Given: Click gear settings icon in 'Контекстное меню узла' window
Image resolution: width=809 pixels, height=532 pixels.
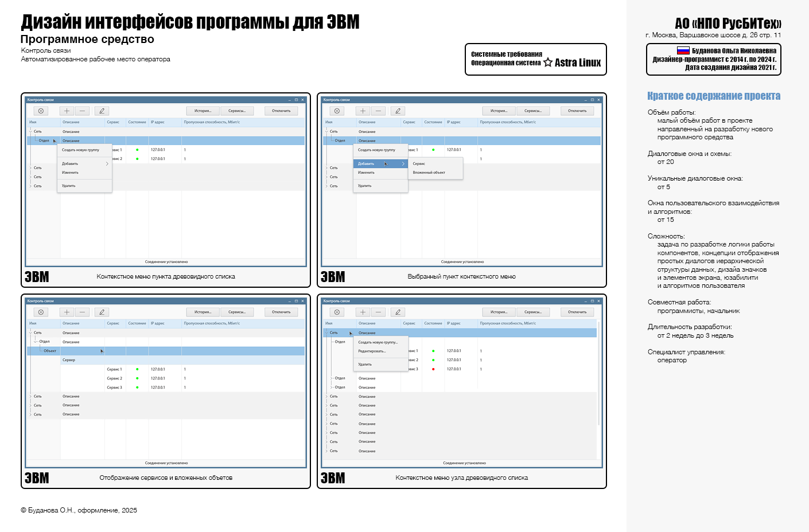Looking at the screenshot, I should (x=337, y=312).
